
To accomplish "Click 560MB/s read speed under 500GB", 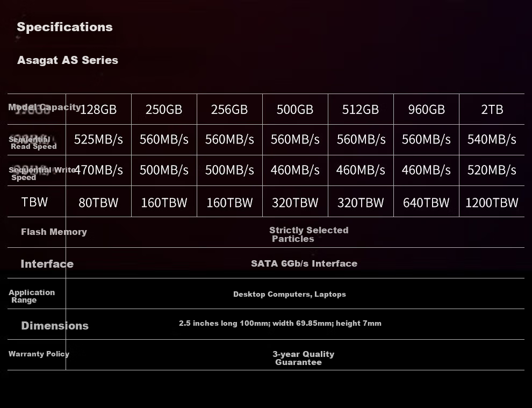I will 295,140.
